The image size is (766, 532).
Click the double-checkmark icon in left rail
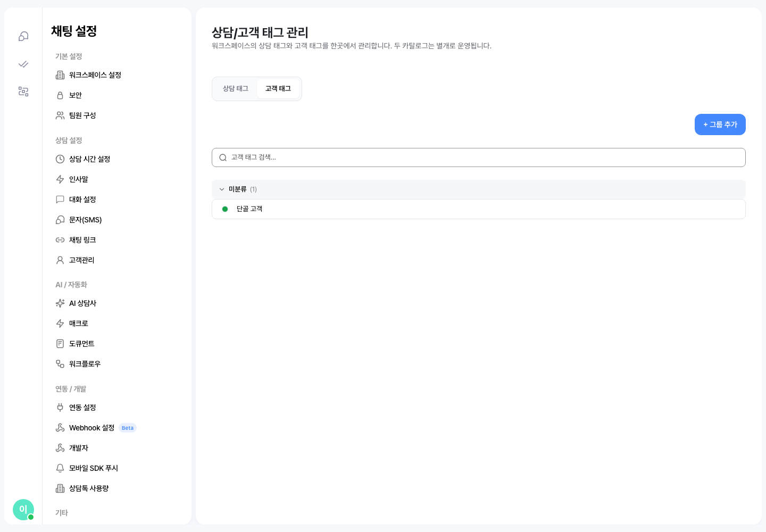[23, 64]
